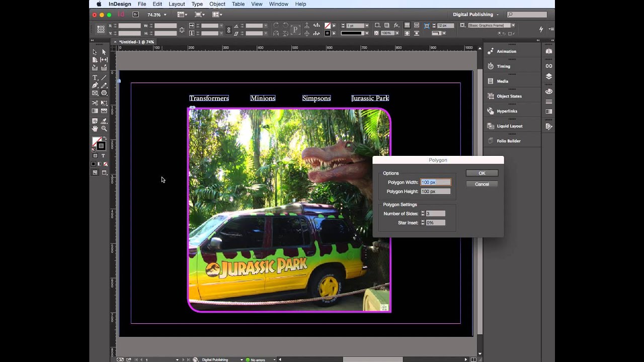The width and height of the screenshot is (644, 362).
Task: Select the Rectangle Frame tool
Action: coord(95,93)
